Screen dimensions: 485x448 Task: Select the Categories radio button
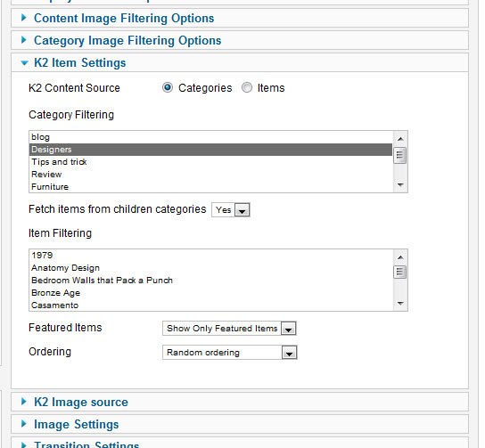coord(168,88)
